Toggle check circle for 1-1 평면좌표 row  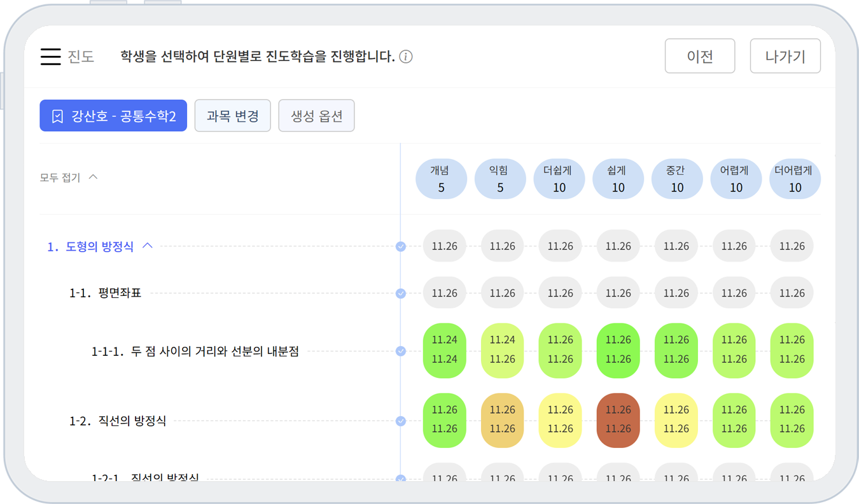click(x=401, y=293)
